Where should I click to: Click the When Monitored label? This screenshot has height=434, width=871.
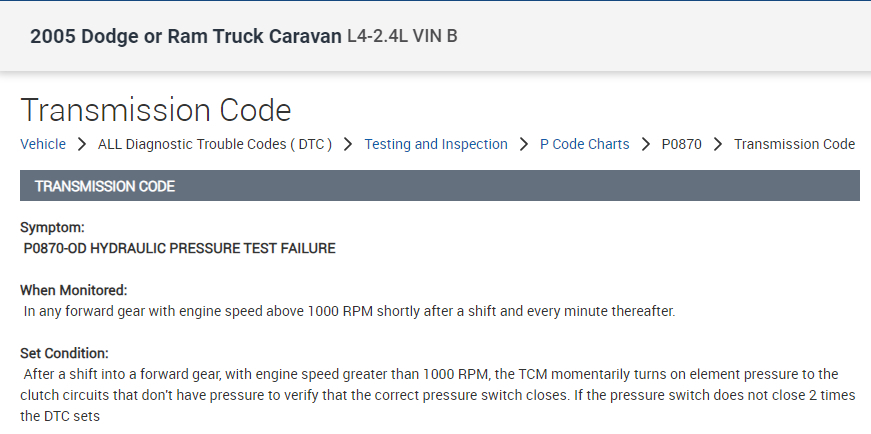click(x=74, y=290)
